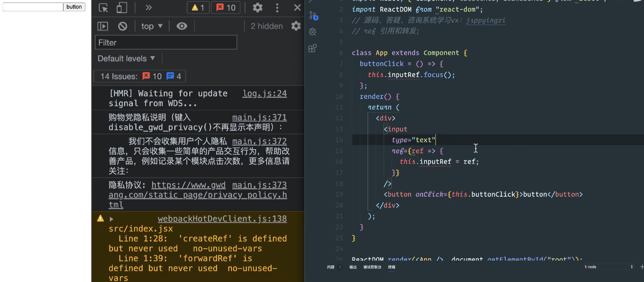Switch to the 调试控制台 debug console tab
The image size is (644, 282).
(x=372, y=267)
